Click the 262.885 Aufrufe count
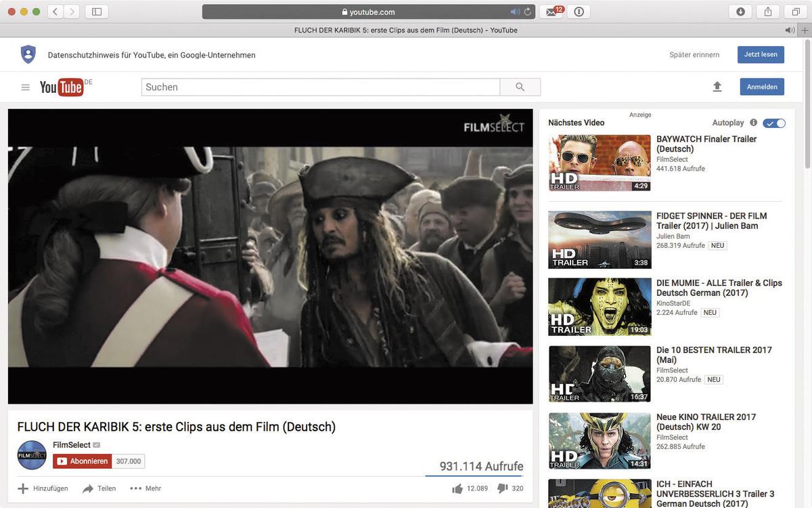 click(x=681, y=446)
